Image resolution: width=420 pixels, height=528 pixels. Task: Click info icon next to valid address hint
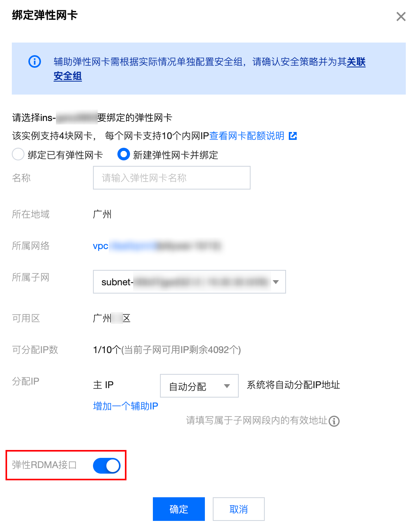334,421
